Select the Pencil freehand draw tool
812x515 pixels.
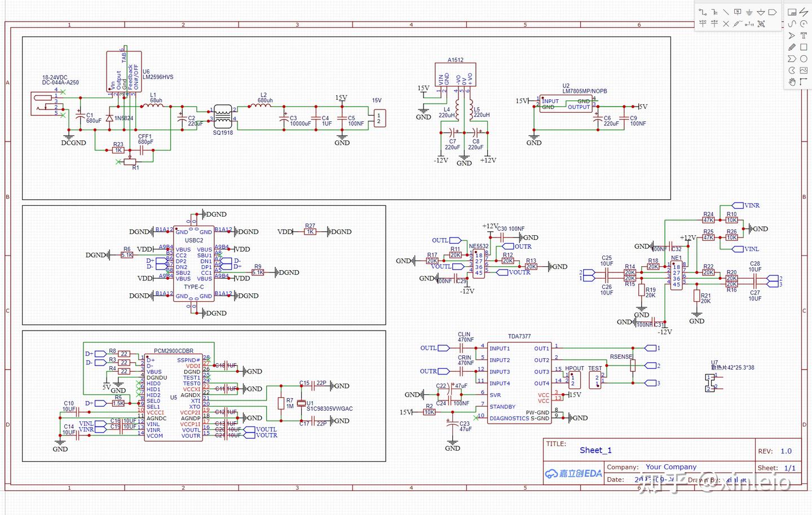tap(792, 47)
